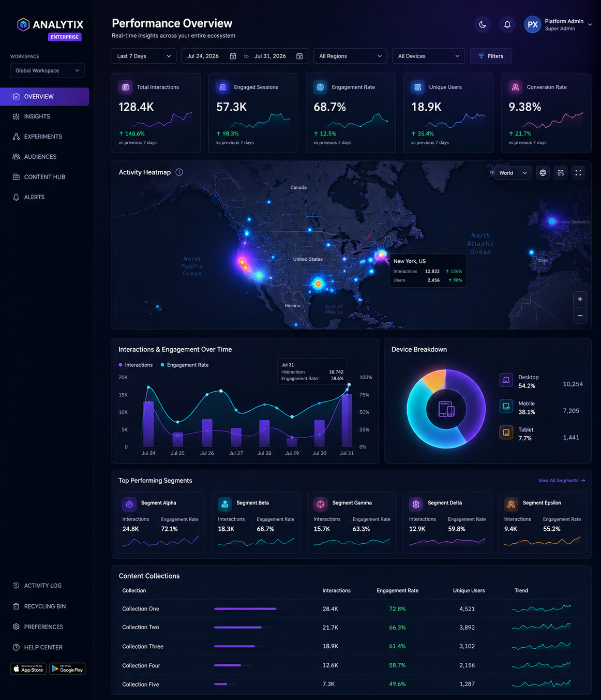Click the Jul 24 bar in chart
This screenshot has height=700, width=601.
[148, 424]
